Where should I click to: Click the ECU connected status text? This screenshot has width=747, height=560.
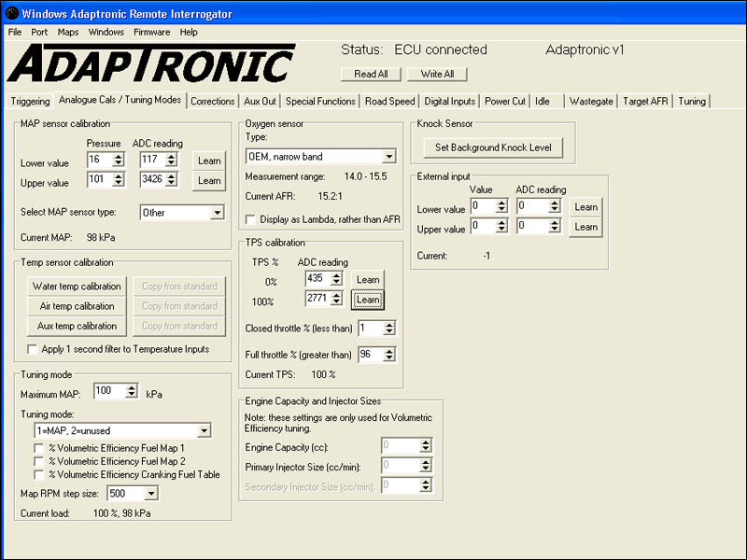point(441,49)
